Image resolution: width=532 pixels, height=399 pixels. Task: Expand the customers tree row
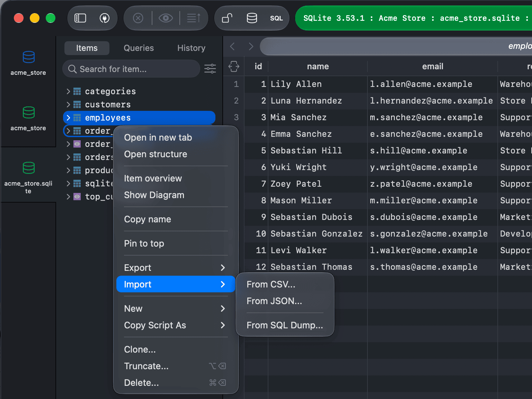(68, 105)
